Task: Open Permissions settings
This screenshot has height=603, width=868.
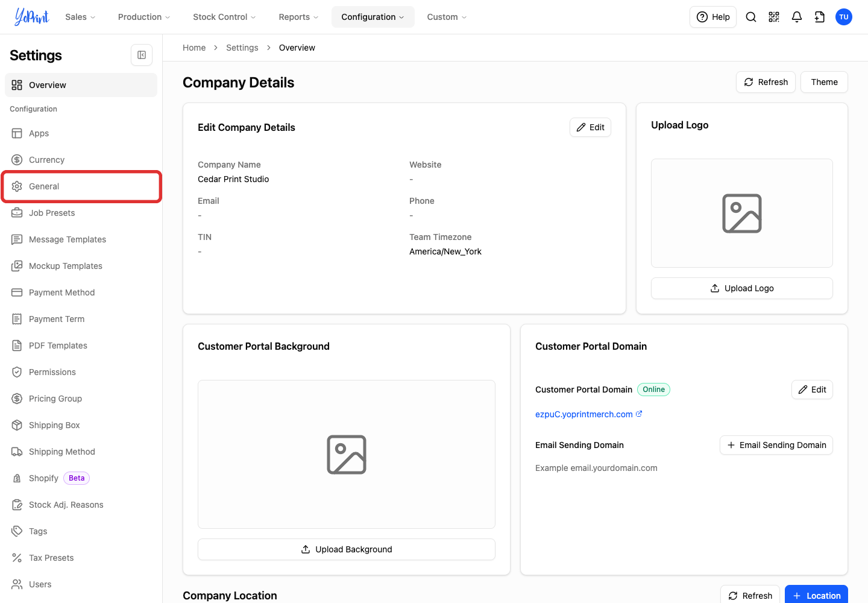Action: point(81,372)
